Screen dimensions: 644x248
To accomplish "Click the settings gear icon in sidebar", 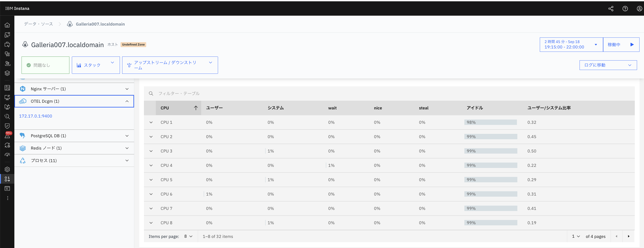I will [x=7, y=169].
